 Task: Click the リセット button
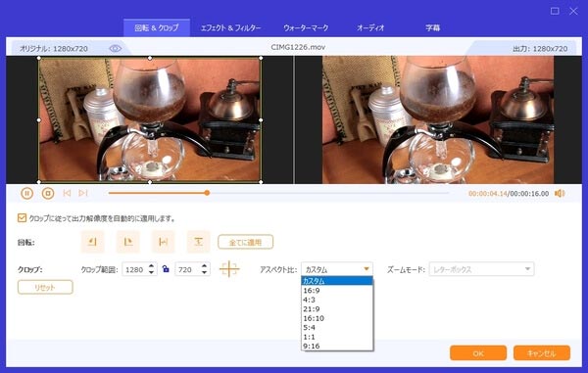click(x=45, y=287)
